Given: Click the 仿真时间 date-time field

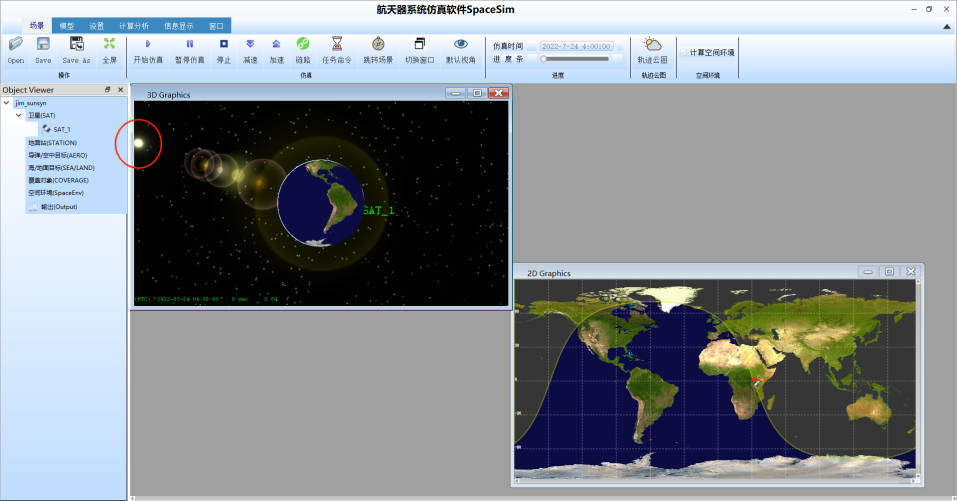Looking at the screenshot, I should click(576, 46).
